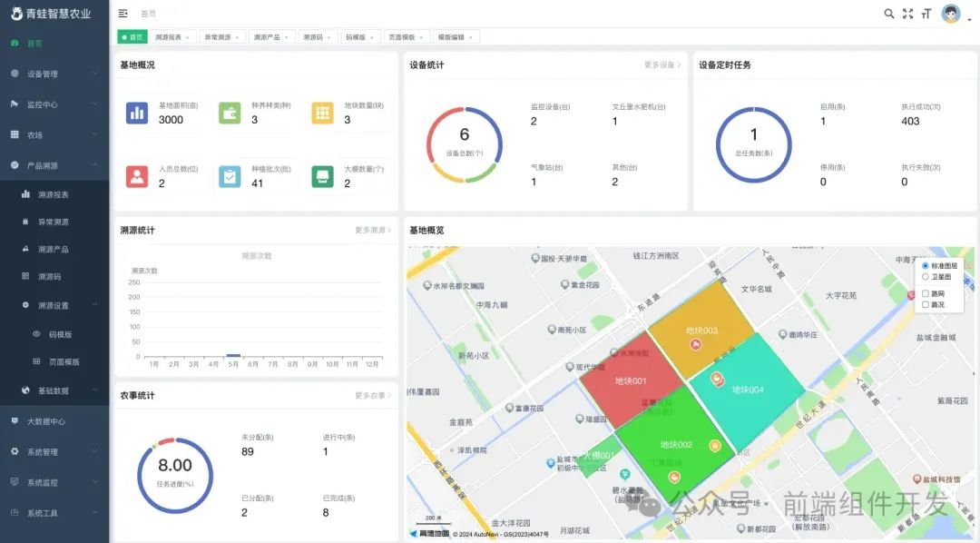Click the map marker above 地块004 label
The height and width of the screenshot is (543, 980).
719,379
